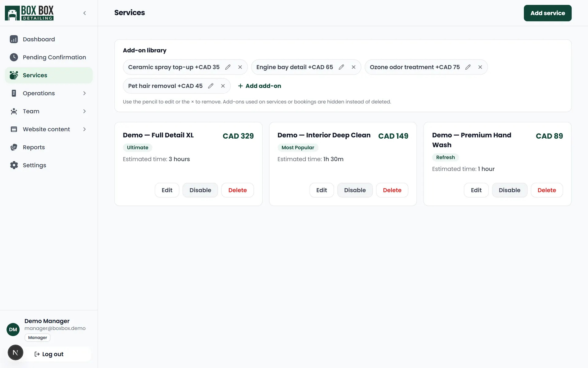Edit the Premium Hand Wash service
This screenshot has height=368, width=588.
pos(476,190)
